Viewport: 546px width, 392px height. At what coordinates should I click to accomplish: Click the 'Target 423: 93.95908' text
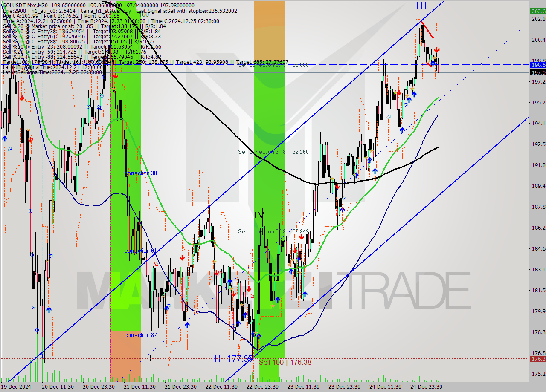204,62
